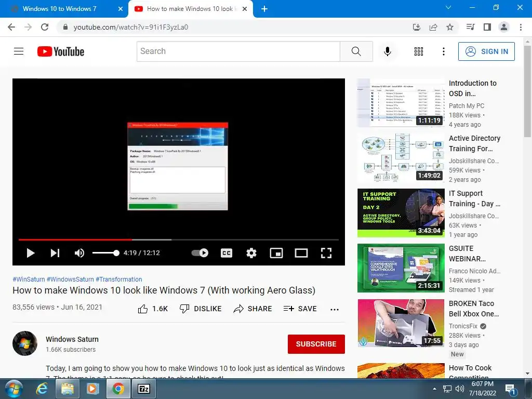Open the TronicsFix channel name

pyautogui.click(x=463, y=326)
